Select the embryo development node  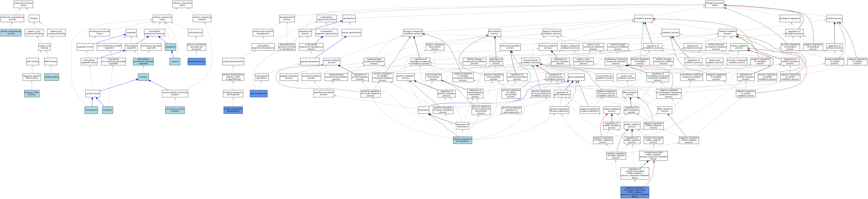pos(233,61)
